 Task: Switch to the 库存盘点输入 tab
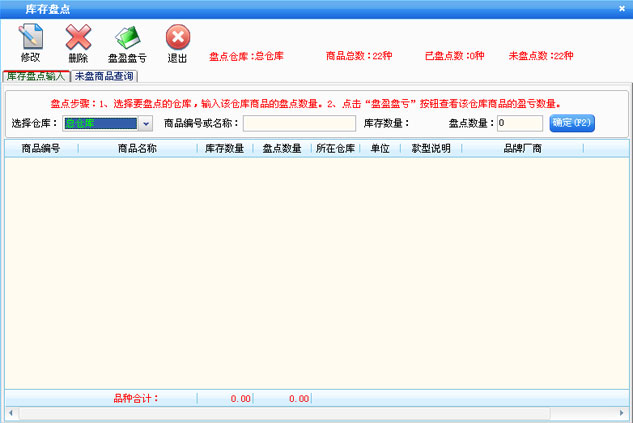click(35, 76)
